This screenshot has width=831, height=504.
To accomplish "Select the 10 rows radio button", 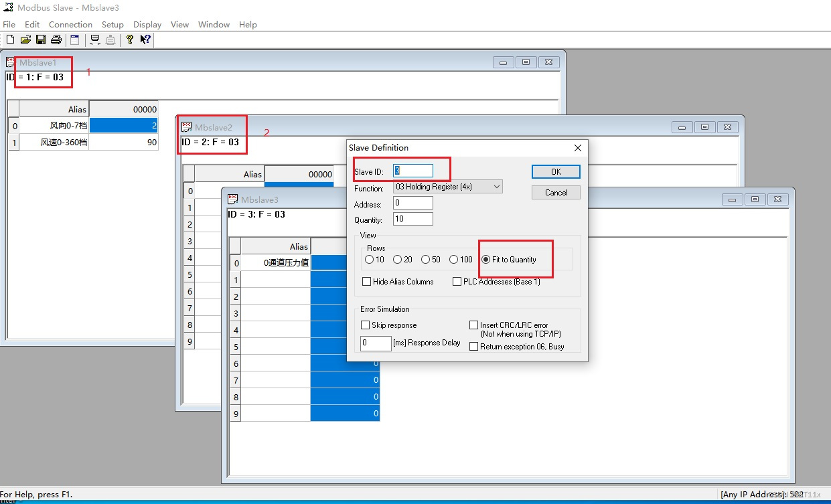I will pos(369,260).
